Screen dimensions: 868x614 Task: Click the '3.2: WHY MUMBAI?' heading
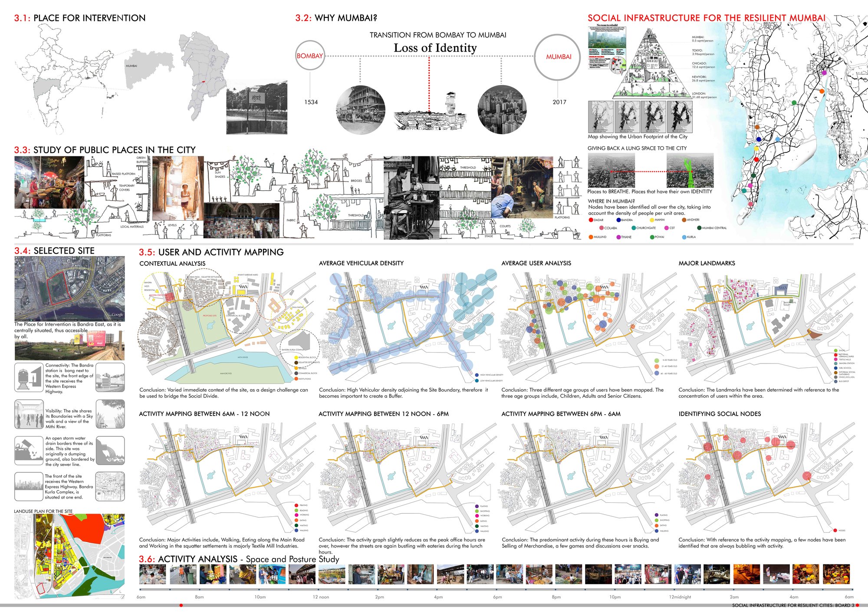click(x=336, y=18)
